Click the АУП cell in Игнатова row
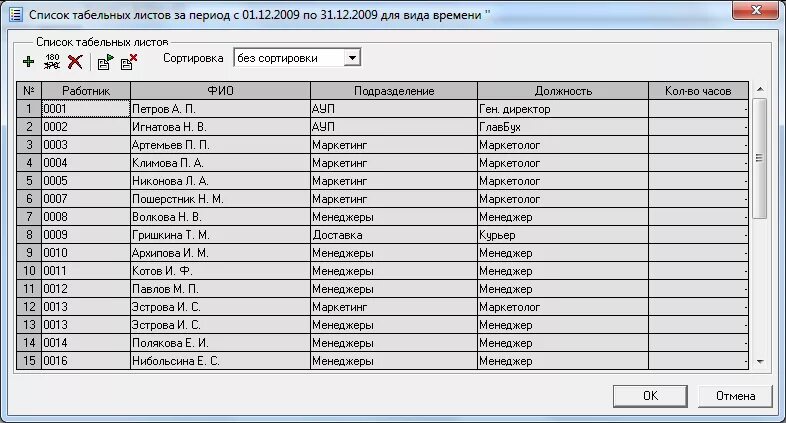Image resolution: width=786 pixels, height=423 pixels. click(x=394, y=127)
